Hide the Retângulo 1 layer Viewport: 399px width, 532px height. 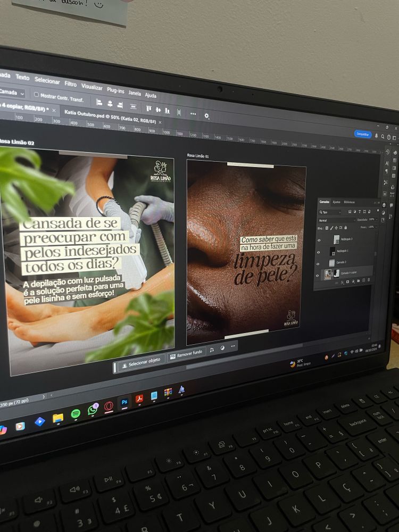[318, 252]
